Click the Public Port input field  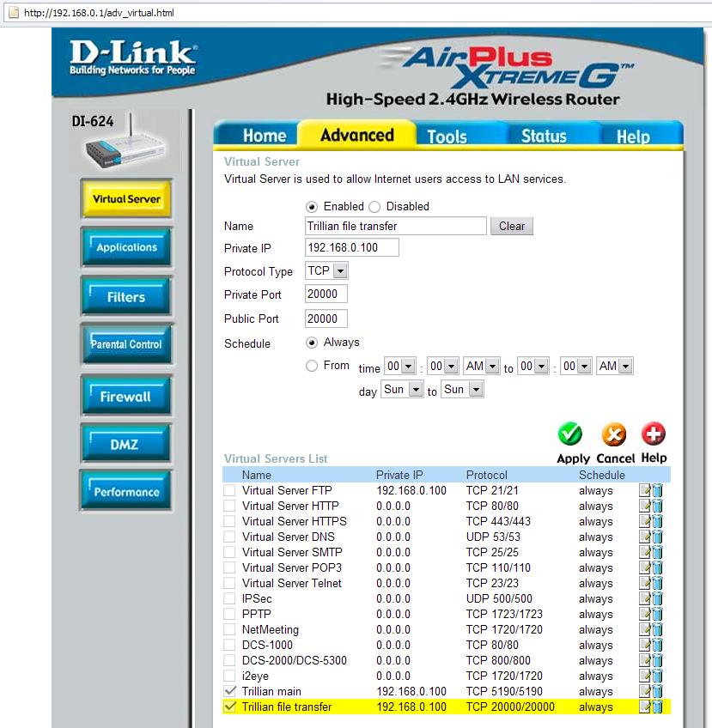326,319
